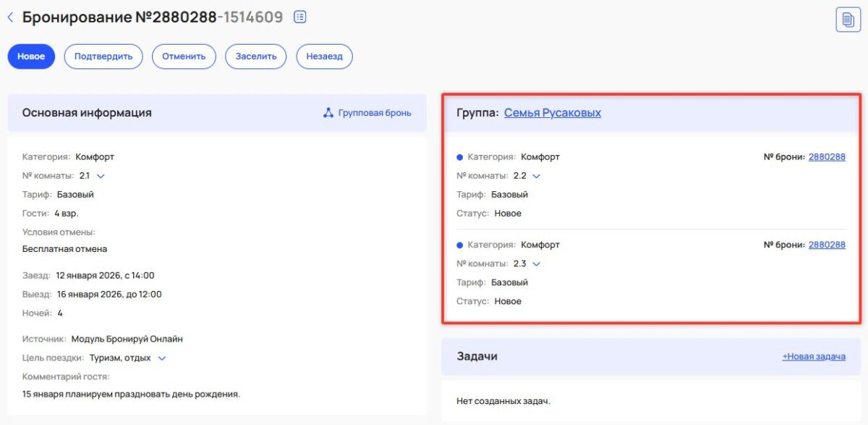Screen dimensions: 868x425
Task: Expand the room 2.2 dropdown in group panel
Action: pyautogui.click(x=535, y=175)
